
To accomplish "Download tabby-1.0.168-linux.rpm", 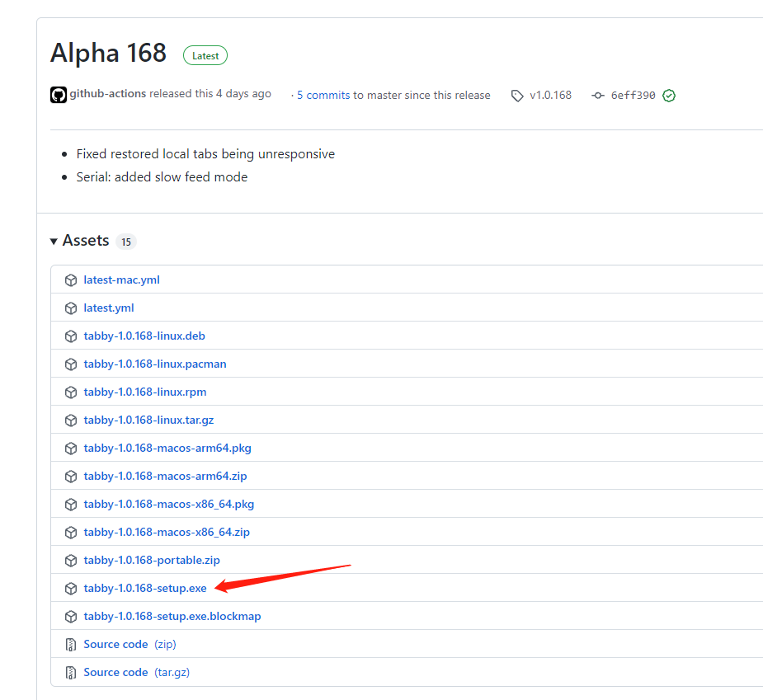I will coord(145,392).
